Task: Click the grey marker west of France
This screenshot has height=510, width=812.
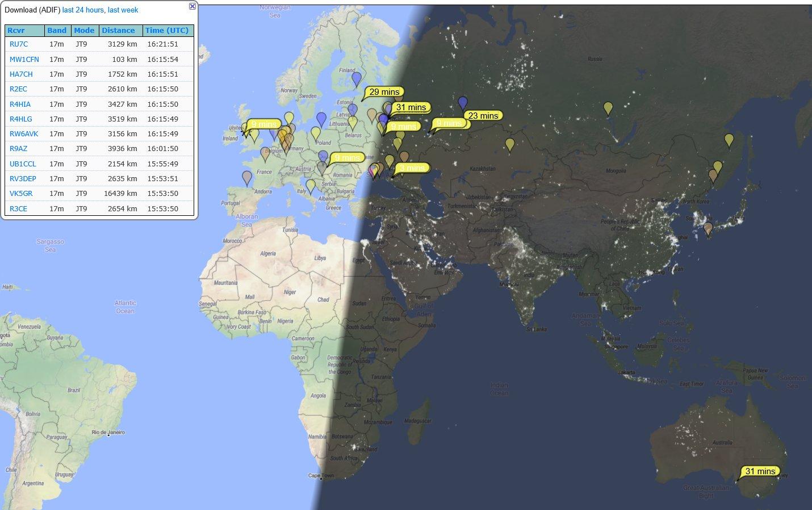Action: tap(246, 178)
